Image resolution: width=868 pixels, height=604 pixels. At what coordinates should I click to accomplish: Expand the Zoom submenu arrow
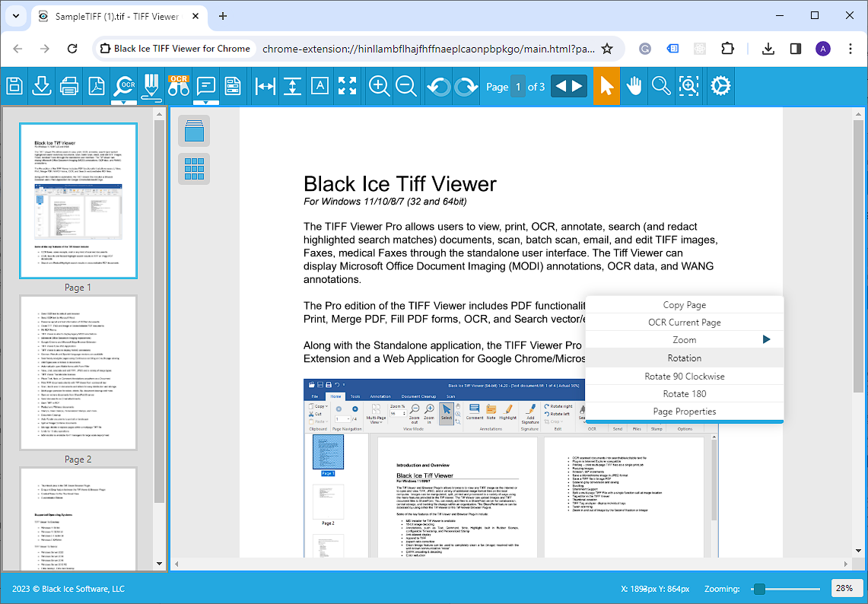tap(766, 339)
